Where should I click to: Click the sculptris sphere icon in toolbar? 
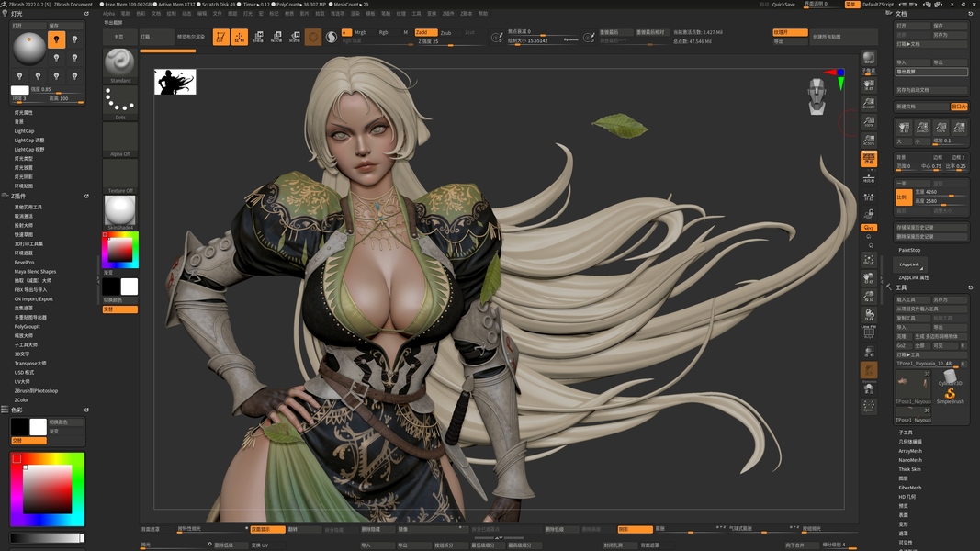pyautogui.click(x=313, y=38)
